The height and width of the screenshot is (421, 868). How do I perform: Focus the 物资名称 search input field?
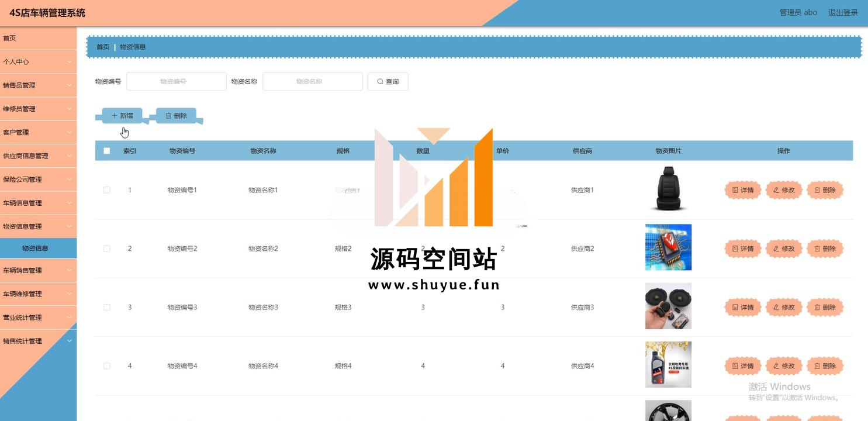pyautogui.click(x=313, y=81)
